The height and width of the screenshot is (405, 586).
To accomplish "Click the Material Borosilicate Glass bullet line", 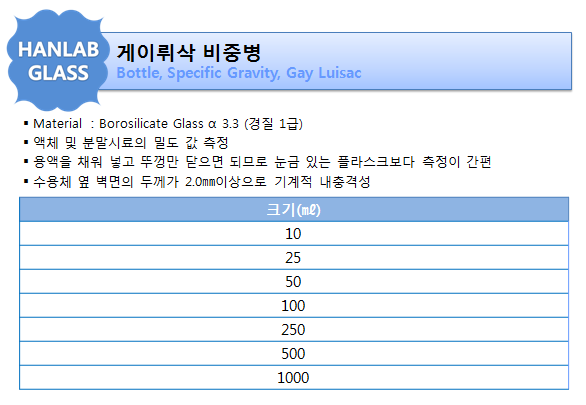I will tap(163, 124).
